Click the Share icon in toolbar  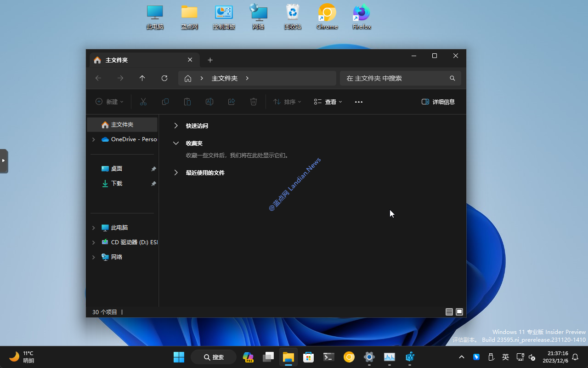232,102
